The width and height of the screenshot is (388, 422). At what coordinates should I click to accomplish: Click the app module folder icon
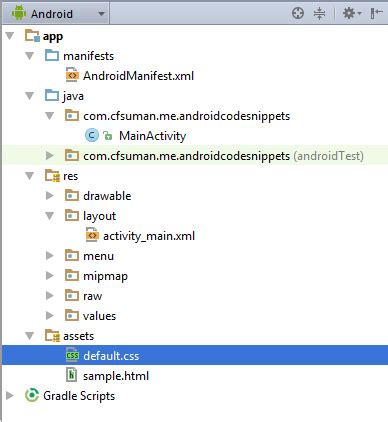click(x=32, y=35)
